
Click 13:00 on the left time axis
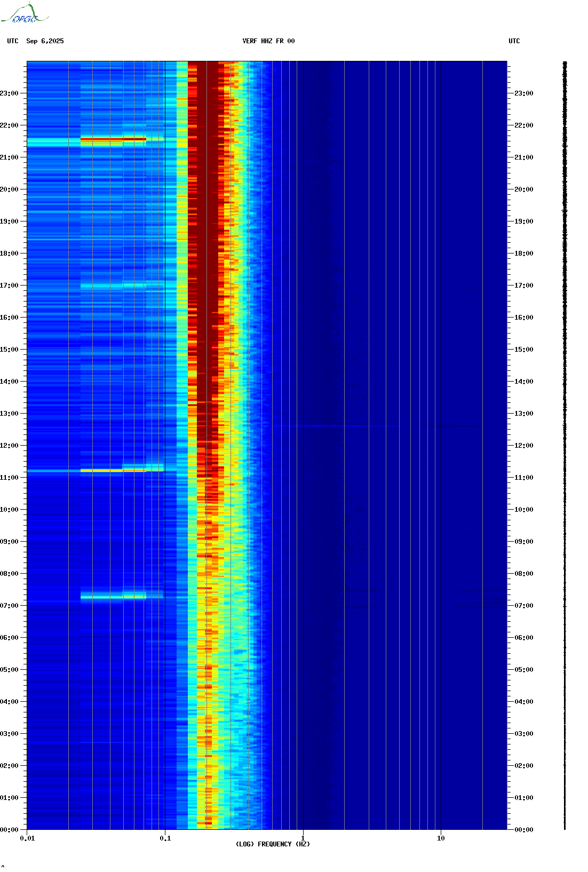pyautogui.click(x=9, y=414)
